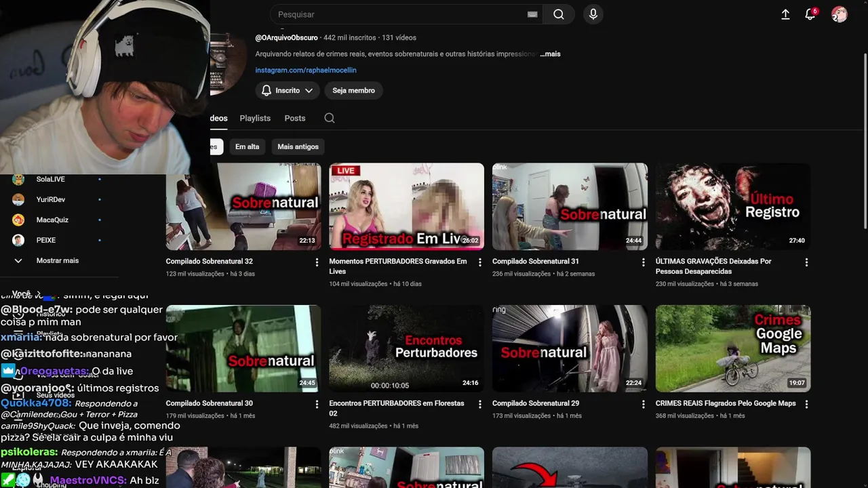Open Compilado Sobrenatural 31 title
The image size is (868, 488).
click(536, 261)
